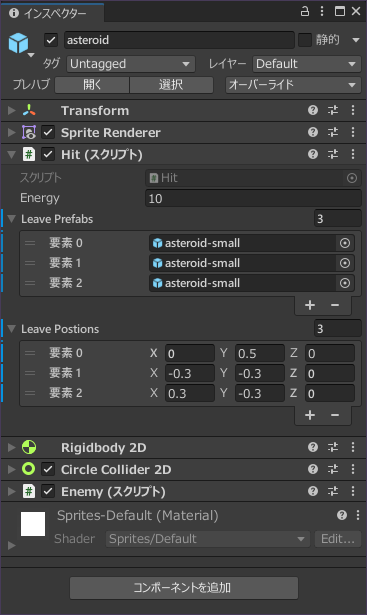Expand the Sprites-Default material section

point(12,545)
